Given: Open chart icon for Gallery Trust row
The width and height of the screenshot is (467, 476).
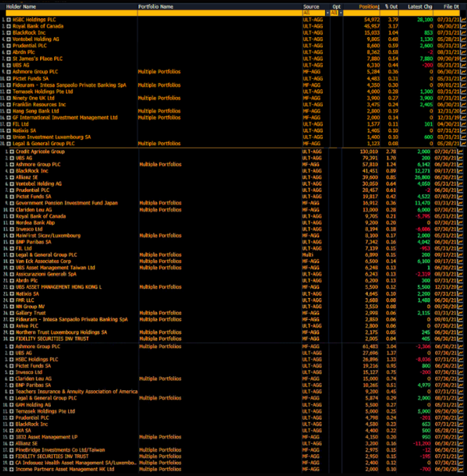Looking at the screenshot, I should 461,313.
